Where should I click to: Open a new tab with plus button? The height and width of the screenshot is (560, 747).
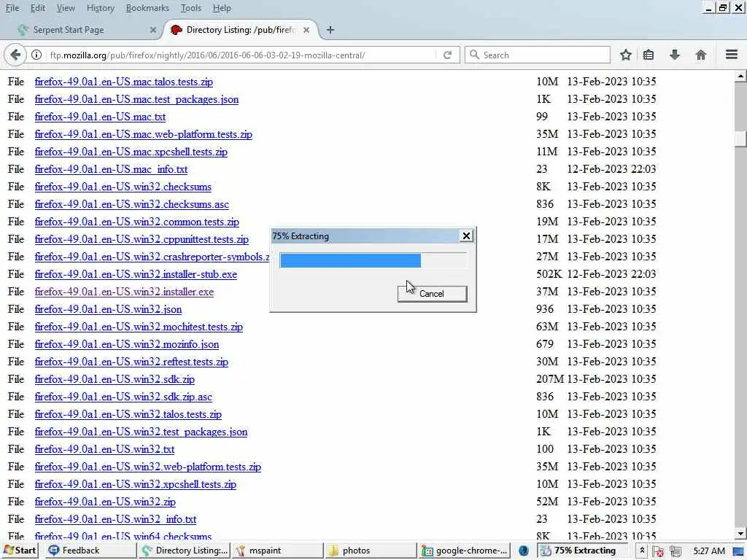click(x=330, y=30)
